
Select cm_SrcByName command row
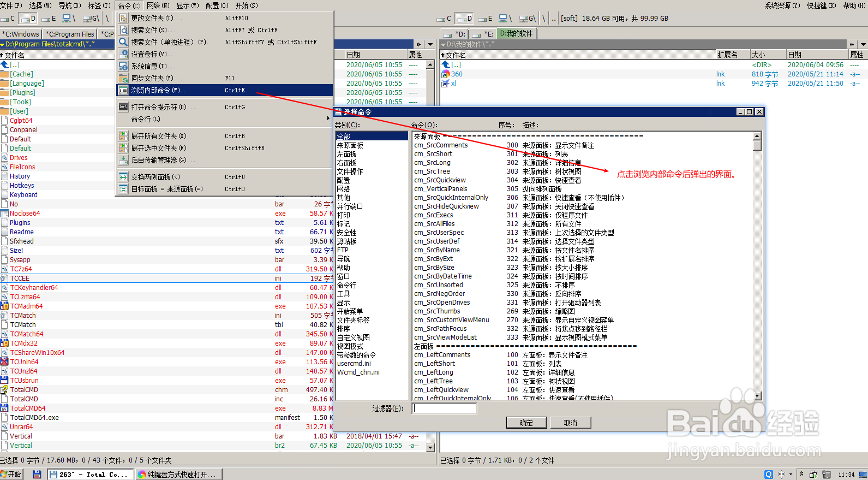pyautogui.click(x=583, y=250)
